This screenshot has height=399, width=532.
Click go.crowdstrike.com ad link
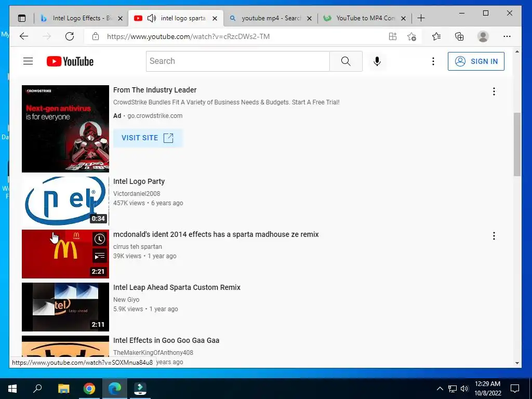point(155,116)
